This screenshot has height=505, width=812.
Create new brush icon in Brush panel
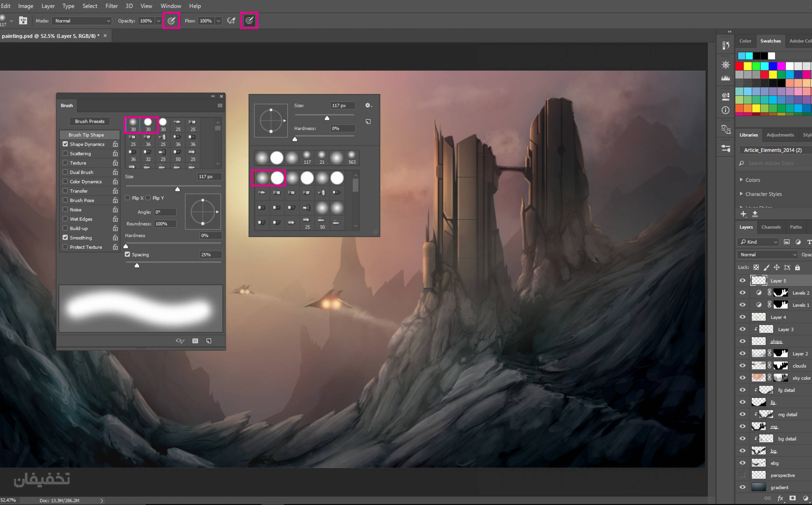(x=209, y=341)
